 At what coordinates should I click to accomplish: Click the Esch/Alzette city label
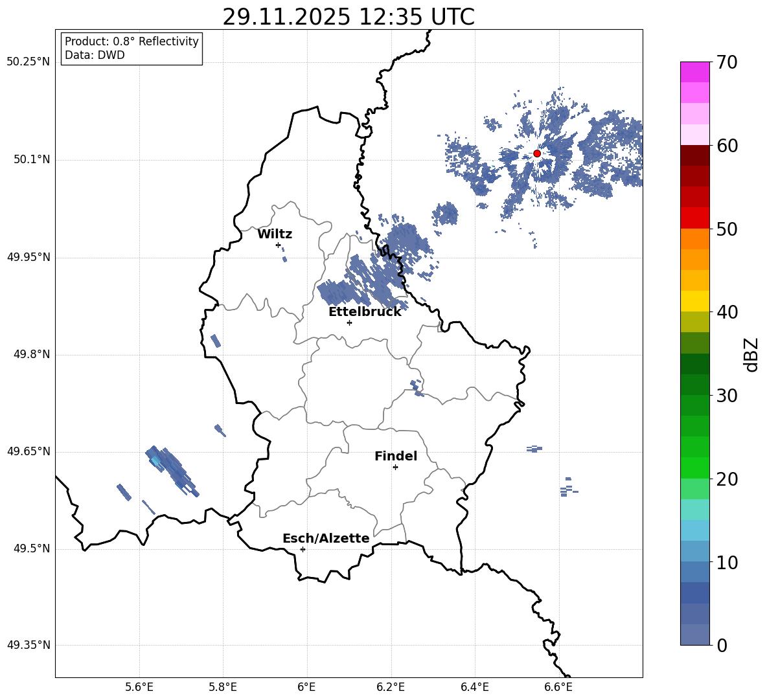tap(326, 538)
